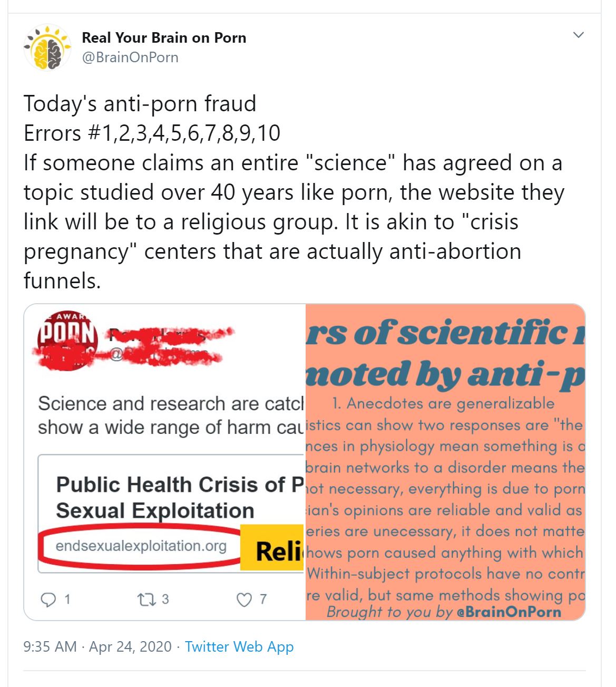
Task: Click the @BrainOnPorn handle
Action: 130,57
